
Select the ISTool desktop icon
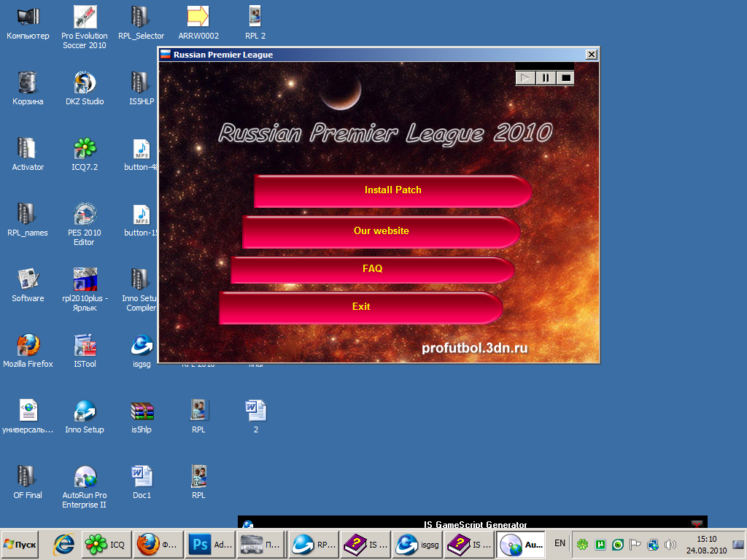(85, 351)
